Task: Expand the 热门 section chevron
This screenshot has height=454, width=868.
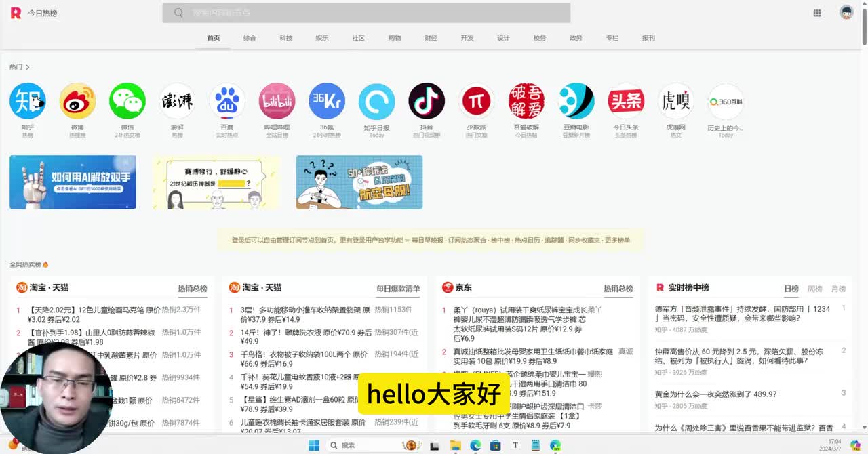Action: tap(27, 67)
